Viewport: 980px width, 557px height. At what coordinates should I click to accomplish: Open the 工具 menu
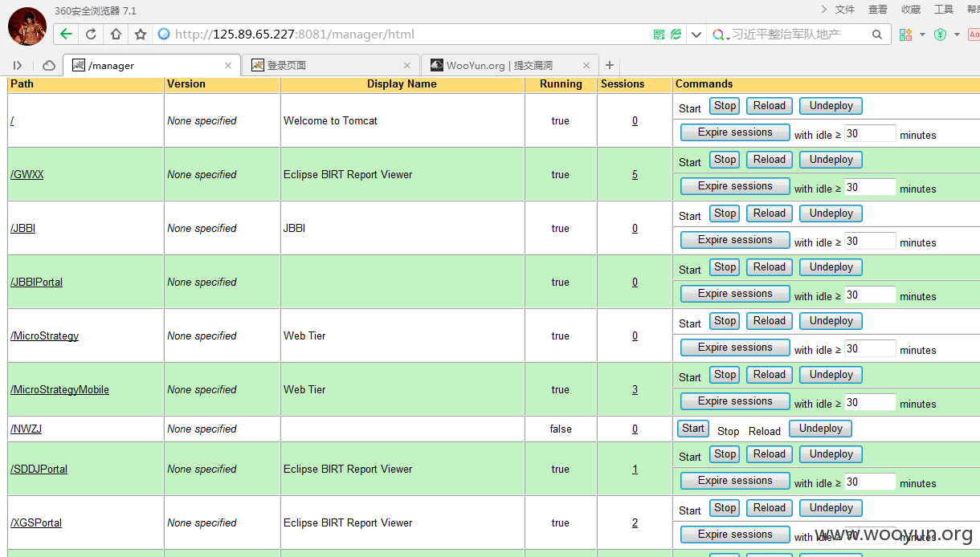(944, 10)
